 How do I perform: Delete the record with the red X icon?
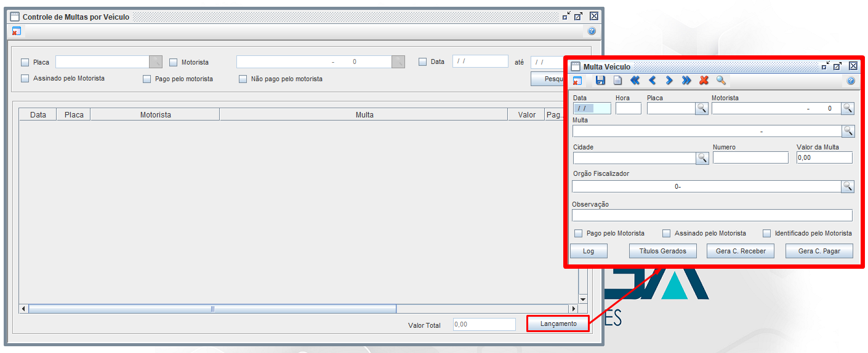(704, 81)
